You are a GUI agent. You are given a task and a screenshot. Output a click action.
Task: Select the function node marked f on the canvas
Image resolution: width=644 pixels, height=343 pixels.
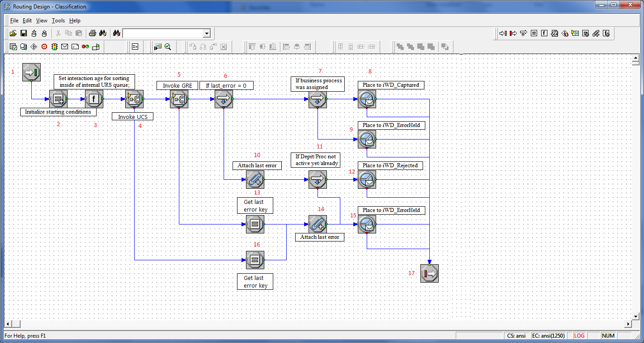(x=94, y=99)
